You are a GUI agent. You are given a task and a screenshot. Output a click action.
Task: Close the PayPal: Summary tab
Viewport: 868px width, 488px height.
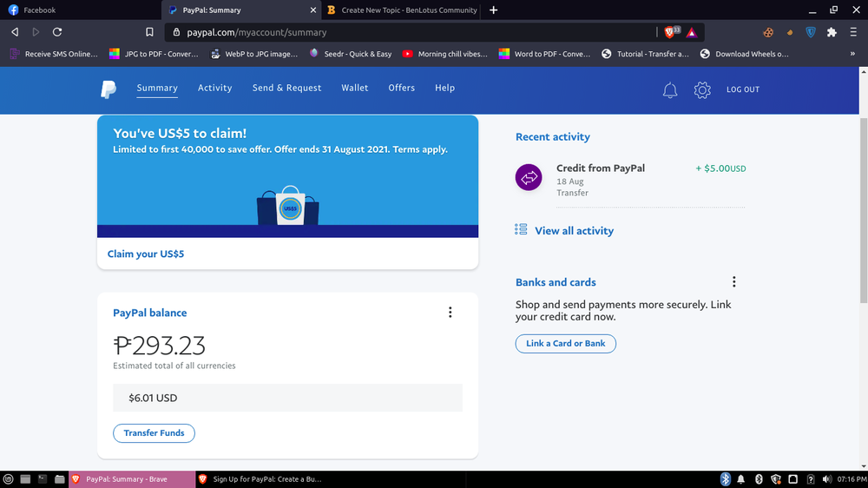coord(312,10)
